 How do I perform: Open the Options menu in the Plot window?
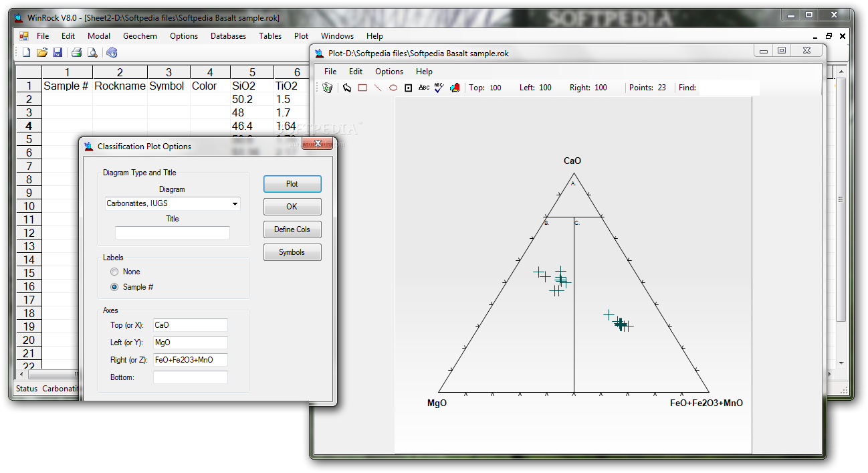[x=389, y=72]
